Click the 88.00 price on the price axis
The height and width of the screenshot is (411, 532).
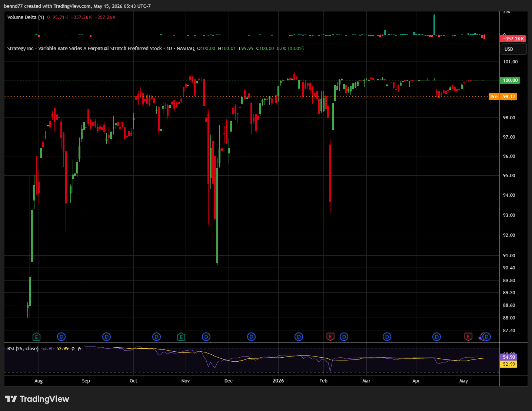[509, 318]
